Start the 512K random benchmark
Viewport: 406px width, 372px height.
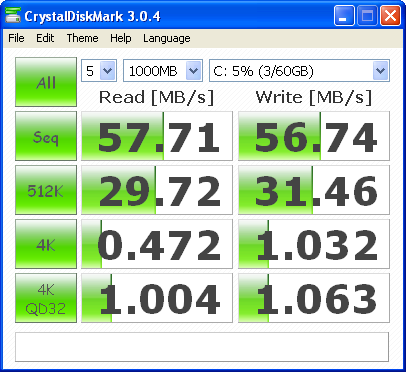point(46,190)
